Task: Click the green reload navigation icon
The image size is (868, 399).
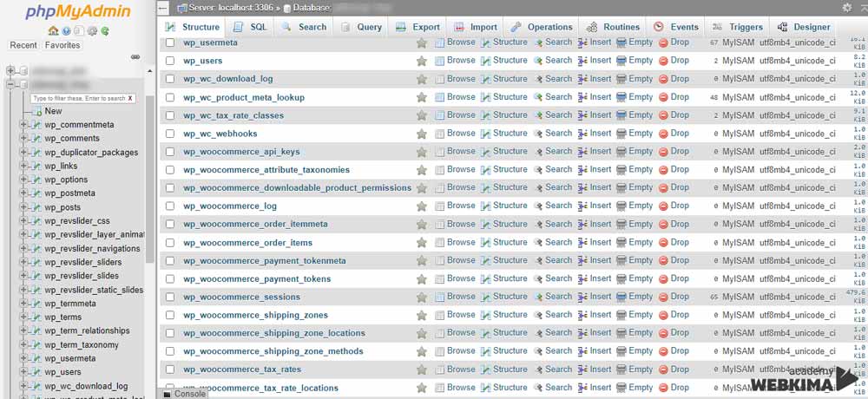Action: click(105, 31)
